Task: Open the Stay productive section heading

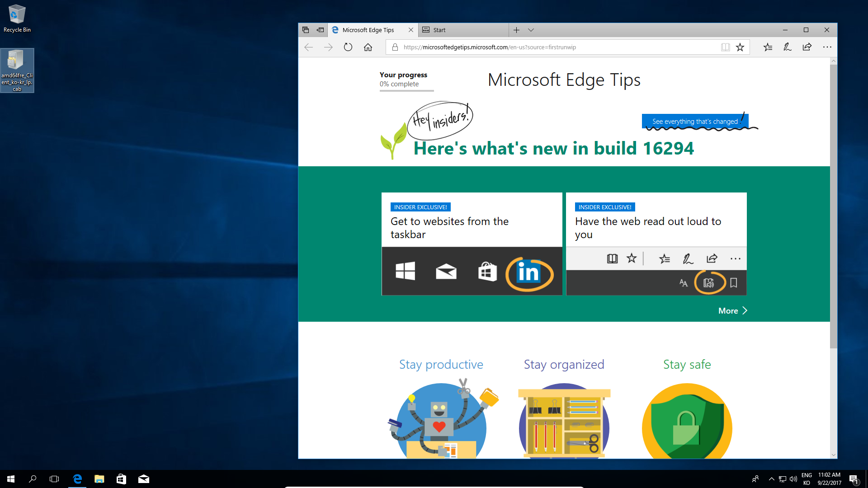Action: [441, 364]
